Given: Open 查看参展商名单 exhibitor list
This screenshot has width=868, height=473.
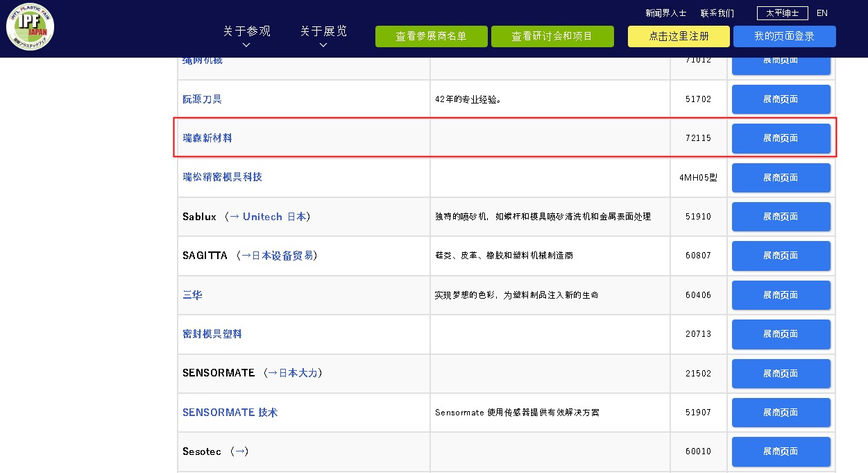Looking at the screenshot, I should click(x=431, y=37).
